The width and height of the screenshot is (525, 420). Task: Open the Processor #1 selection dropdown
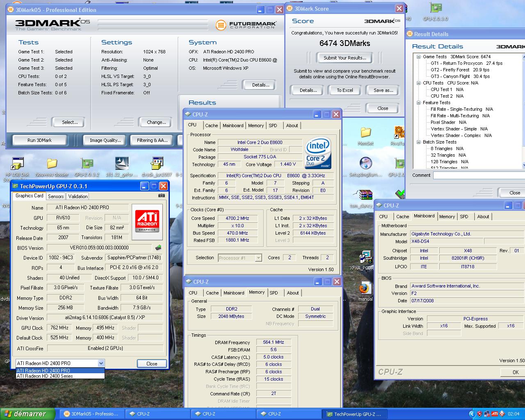(x=258, y=258)
